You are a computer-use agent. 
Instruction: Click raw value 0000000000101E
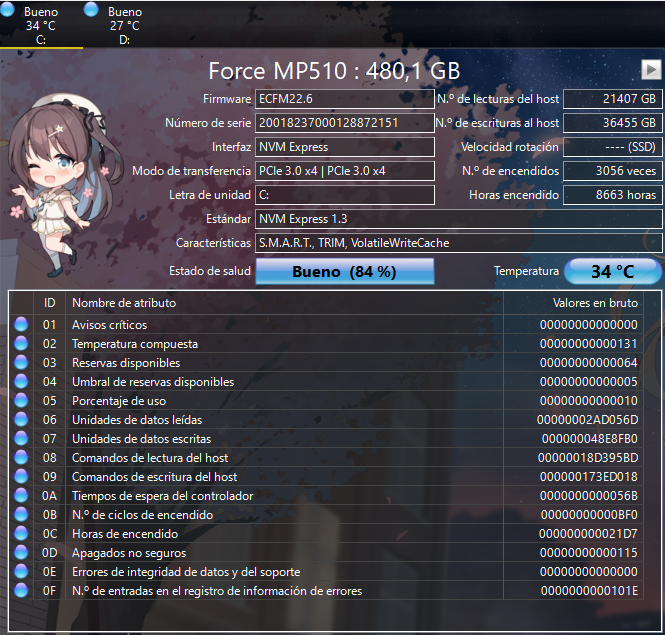tap(590, 591)
